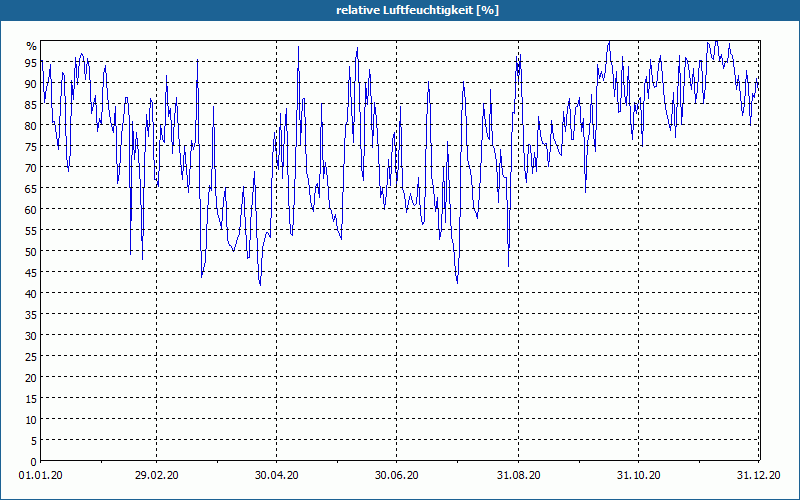Viewport: 800px width, 500px height.
Task: Click the y-axis label '85'
Action: tap(32, 105)
